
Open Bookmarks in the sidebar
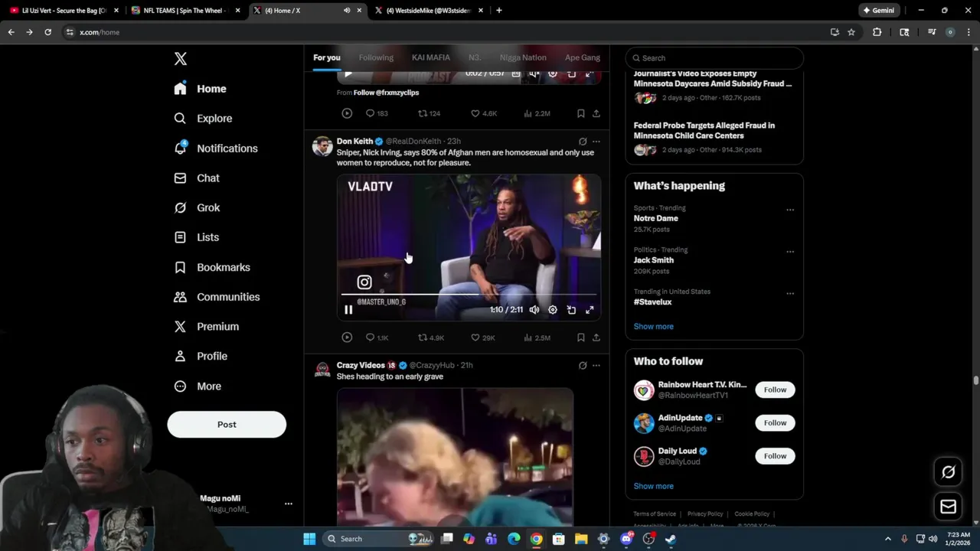pos(212,267)
